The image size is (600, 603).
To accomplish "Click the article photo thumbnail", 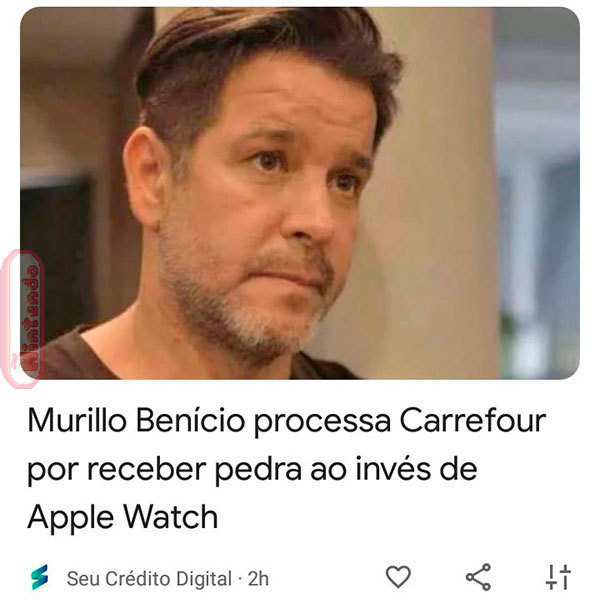I will click(300, 193).
